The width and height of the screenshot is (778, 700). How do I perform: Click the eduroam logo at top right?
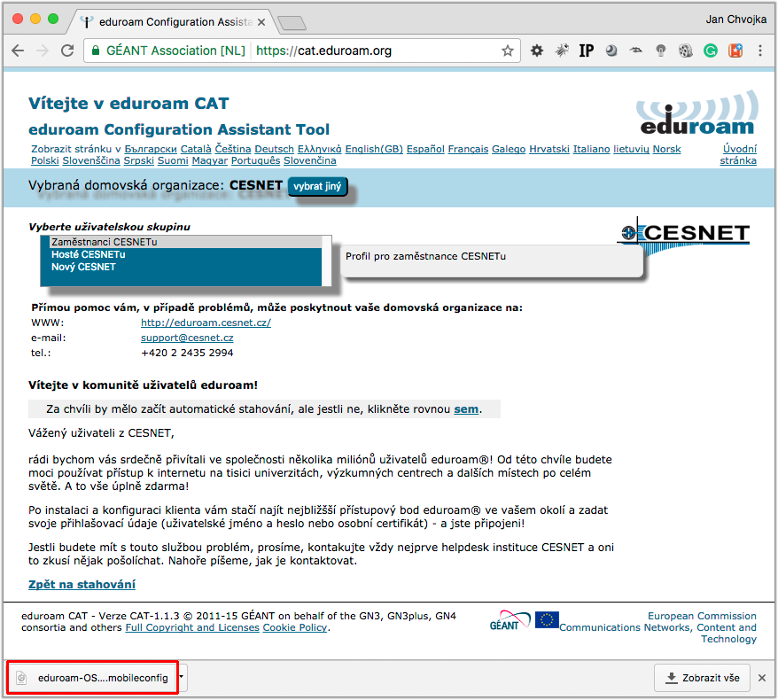tap(697, 113)
